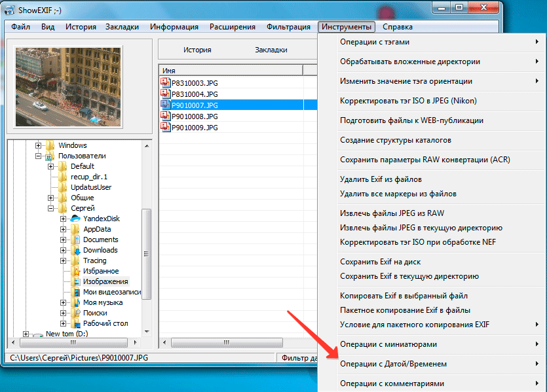The width and height of the screenshot is (547, 392).
Task: Open the Справка menu
Action: (x=398, y=27)
